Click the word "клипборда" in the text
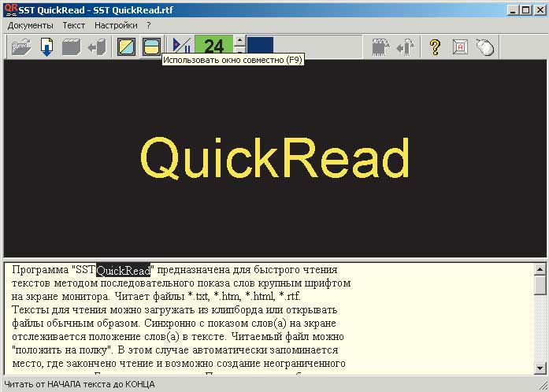549x392 pixels. [239, 310]
